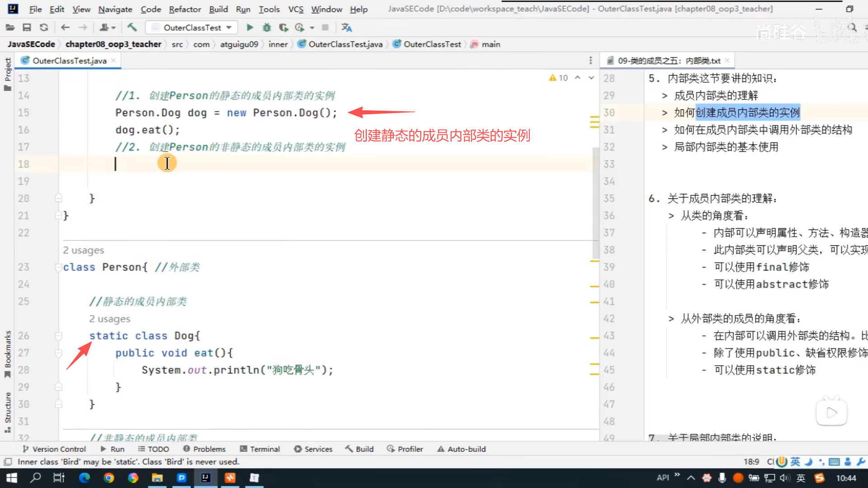The height and width of the screenshot is (488, 868).
Task: Click the green Run button in toolbar
Action: (250, 28)
